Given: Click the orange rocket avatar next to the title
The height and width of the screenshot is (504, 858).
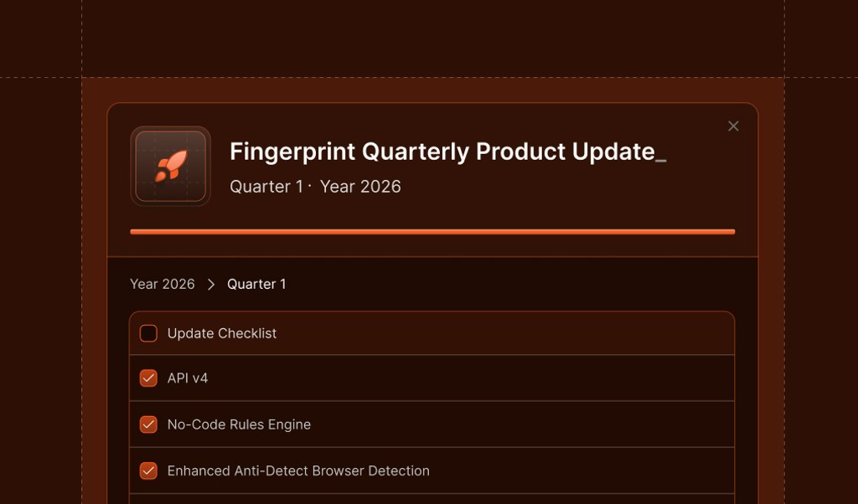Looking at the screenshot, I should point(170,165).
